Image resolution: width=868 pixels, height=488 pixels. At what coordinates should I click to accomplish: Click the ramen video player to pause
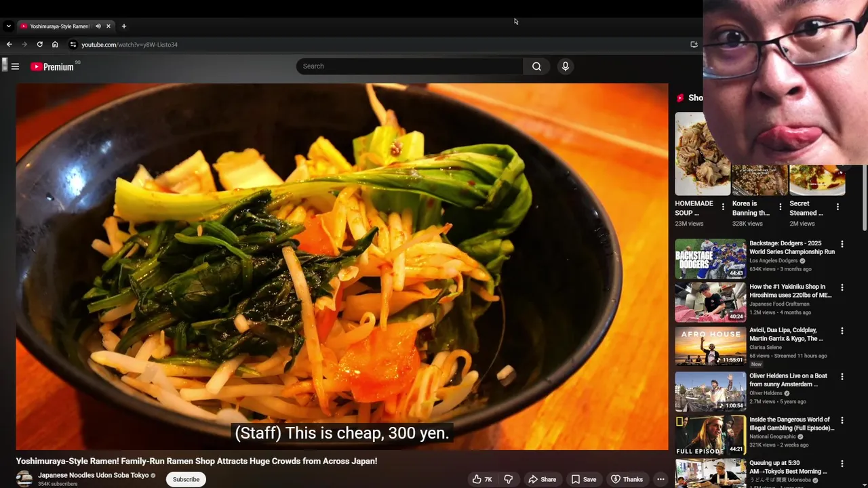(x=342, y=266)
